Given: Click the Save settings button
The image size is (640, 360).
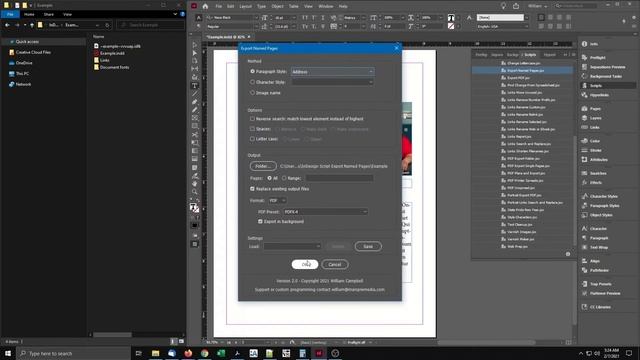Looking at the screenshot, I should point(368,246).
